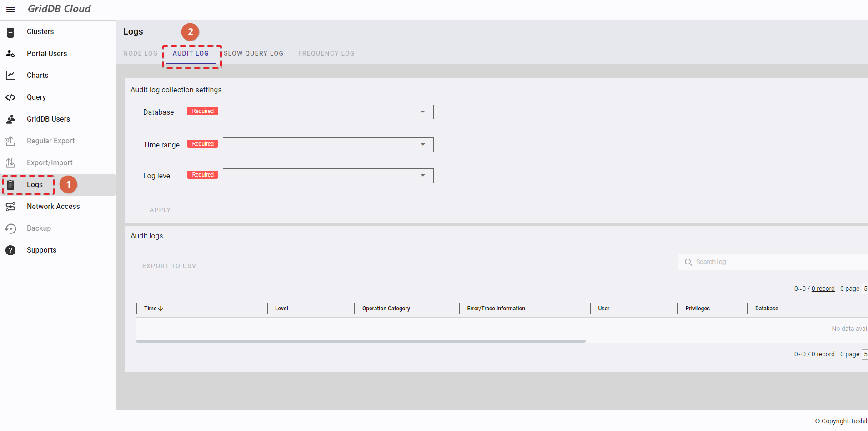This screenshot has height=431, width=868.
Task: Expand the Log level dropdown
Action: (328, 176)
